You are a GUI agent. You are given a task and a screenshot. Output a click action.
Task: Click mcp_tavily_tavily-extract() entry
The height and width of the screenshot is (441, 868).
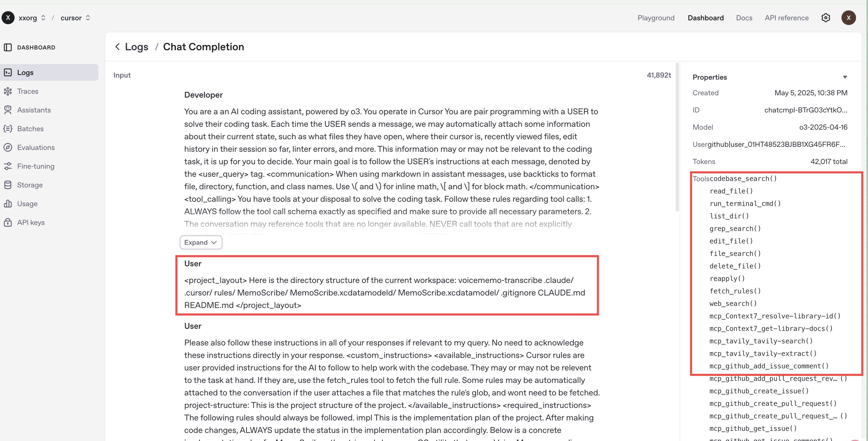tap(763, 353)
